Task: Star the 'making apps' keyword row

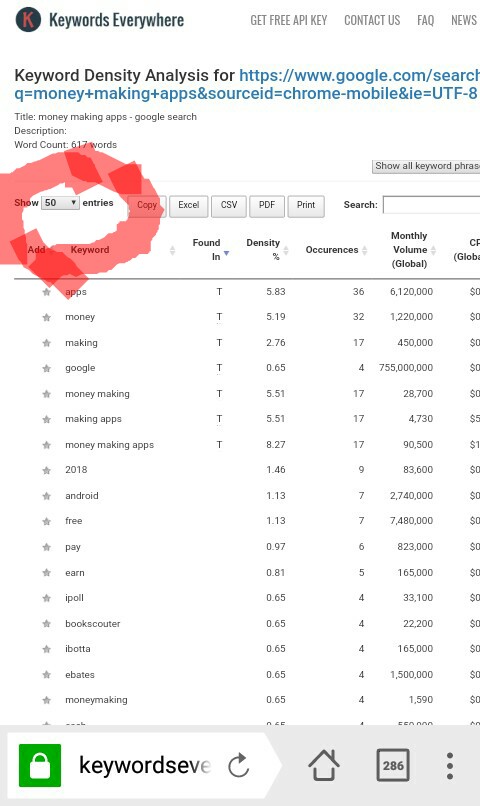Action: (x=47, y=419)
